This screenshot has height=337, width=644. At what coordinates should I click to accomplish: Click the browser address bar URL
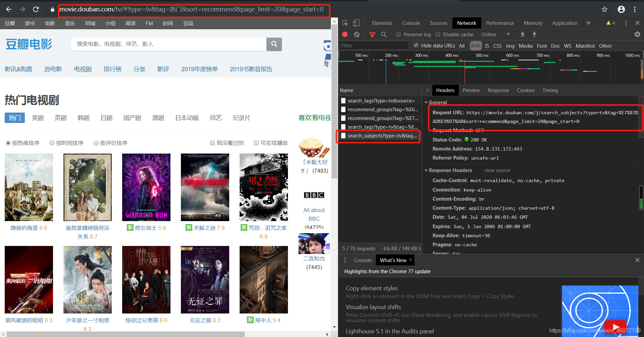click(x=191, y=9)
